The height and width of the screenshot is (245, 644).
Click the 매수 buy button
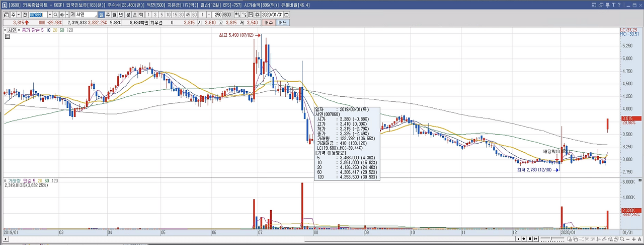click(x=269, y=23)
